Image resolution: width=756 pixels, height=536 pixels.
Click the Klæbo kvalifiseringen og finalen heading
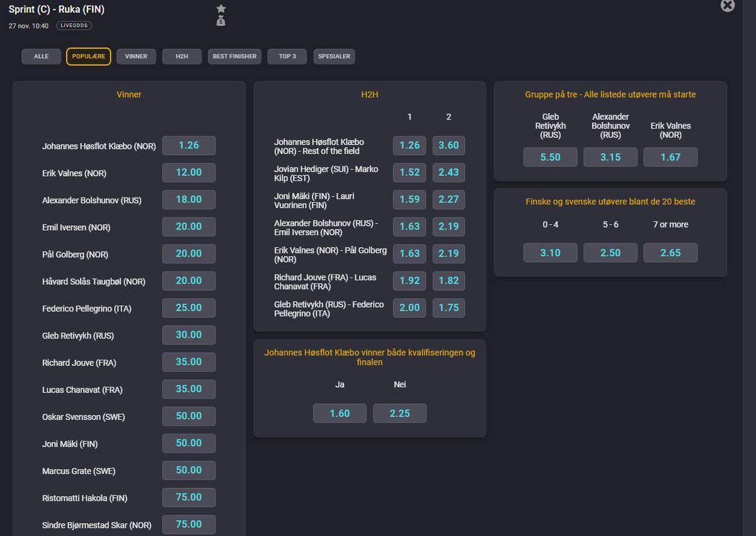[x=370, y=358]
